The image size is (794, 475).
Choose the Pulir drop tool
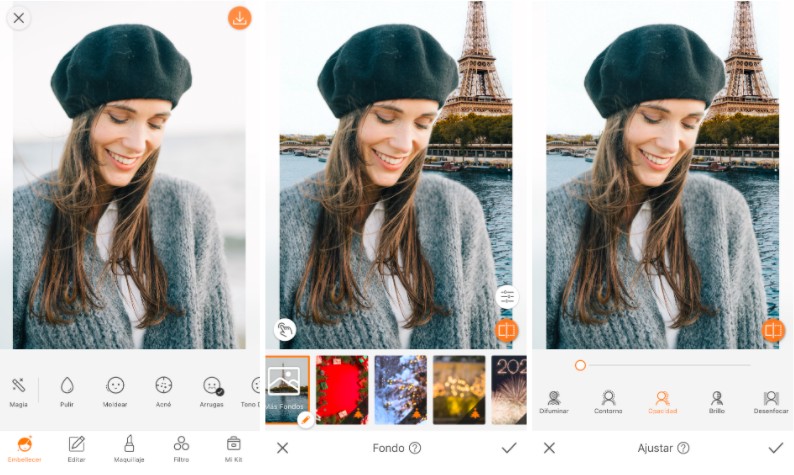coord(67,392)
